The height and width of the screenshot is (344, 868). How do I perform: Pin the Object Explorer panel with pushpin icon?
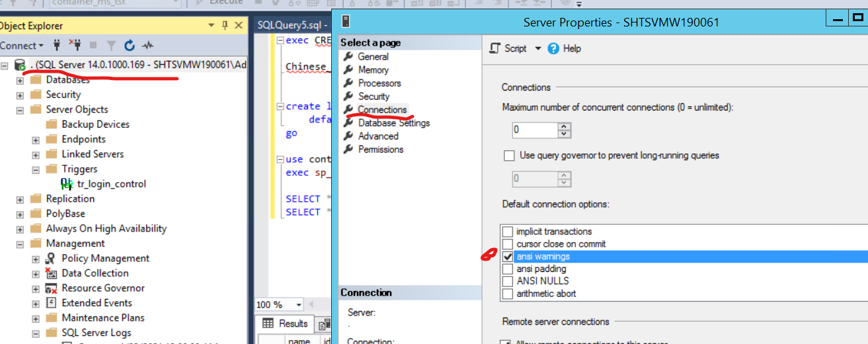[225, 26]
